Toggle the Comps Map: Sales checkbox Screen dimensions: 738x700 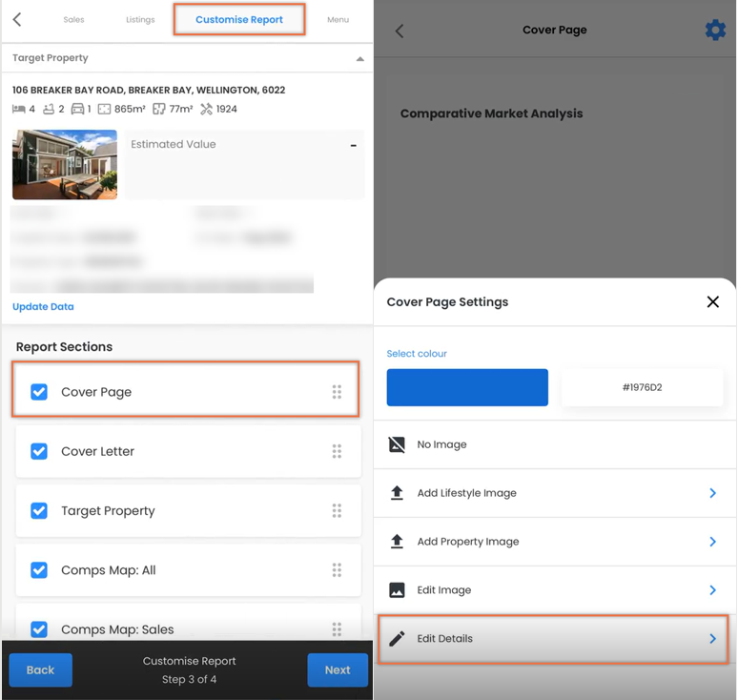(x=39, y=628)
